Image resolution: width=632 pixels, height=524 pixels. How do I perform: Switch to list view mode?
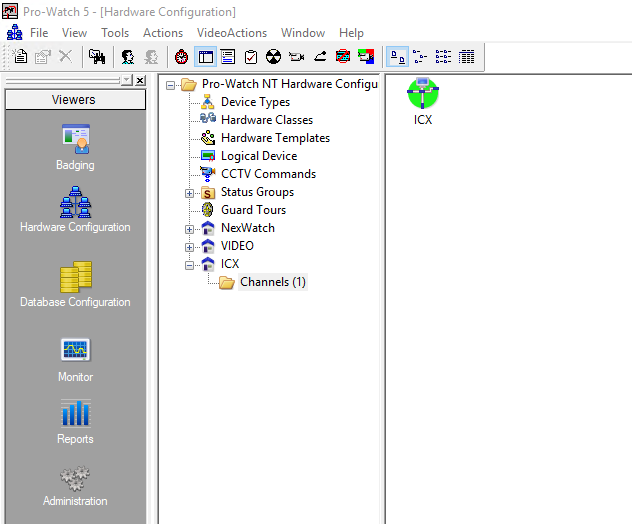coord(443,57)
